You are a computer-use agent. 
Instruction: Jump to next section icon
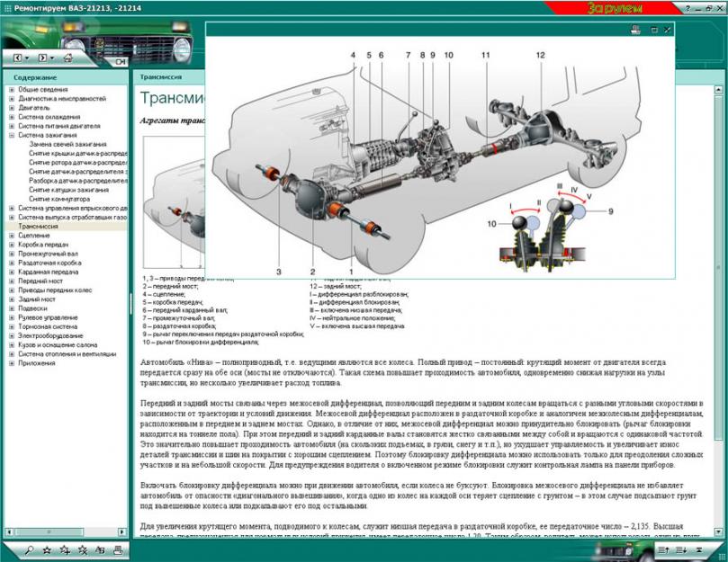point(681,550)
